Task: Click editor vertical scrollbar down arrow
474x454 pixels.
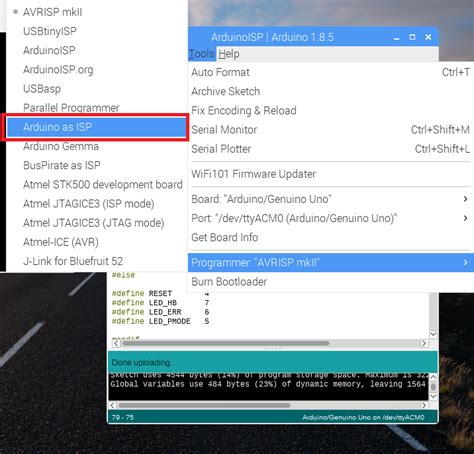Action: click(x=433, y=334)
